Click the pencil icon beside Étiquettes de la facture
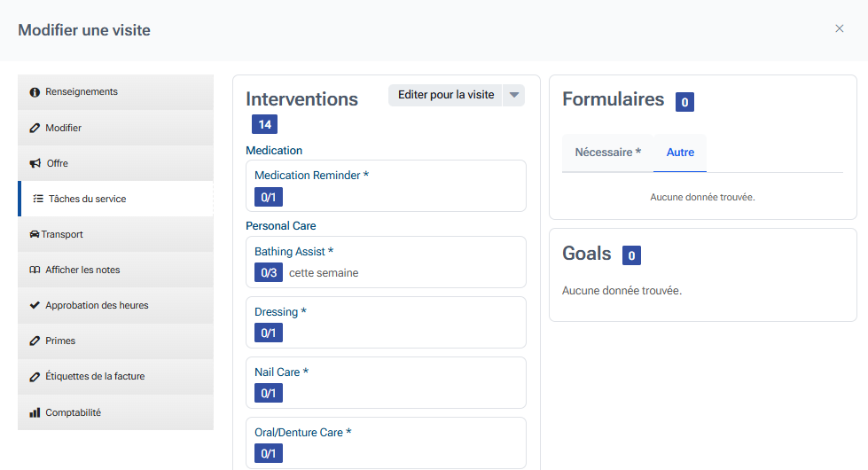This screenshot has width=868, height=470. [x=35, y=376]
